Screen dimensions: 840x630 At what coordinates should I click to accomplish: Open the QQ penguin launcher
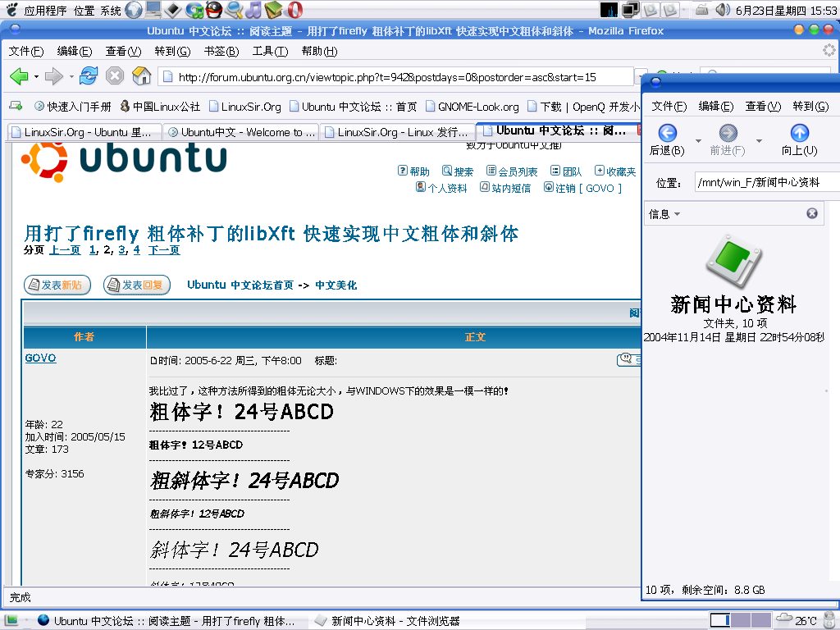(x=214, y=10)
